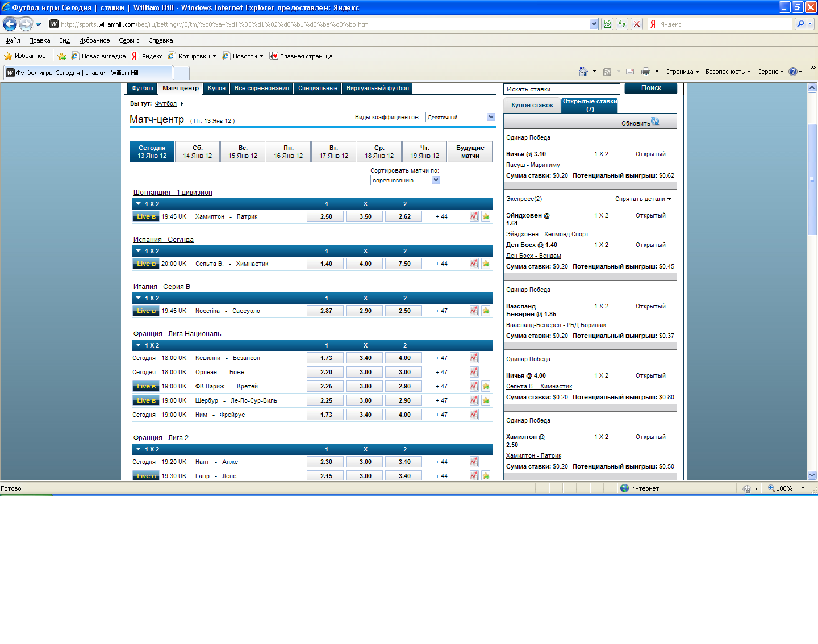Open the Италия - Серия В league link

tap(161, 287)
